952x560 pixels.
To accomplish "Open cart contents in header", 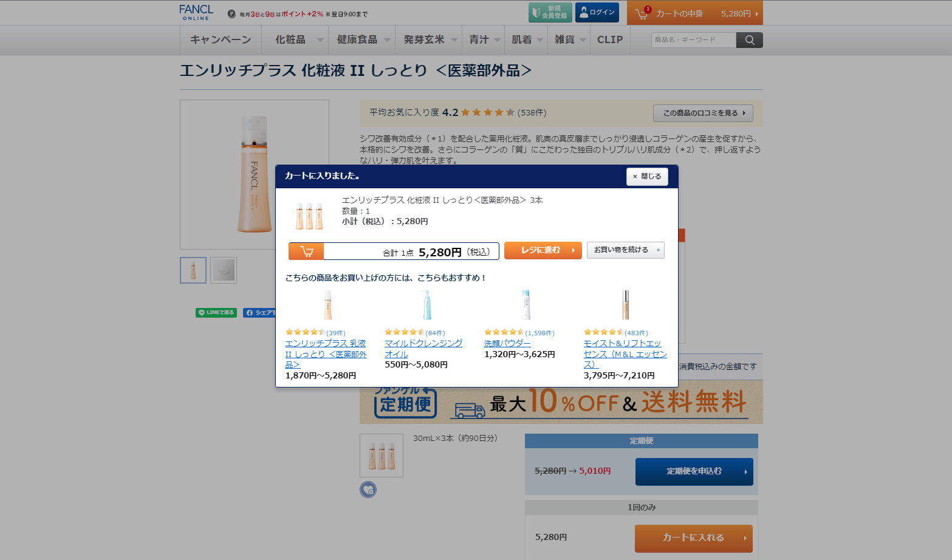I will coord(694,13).
